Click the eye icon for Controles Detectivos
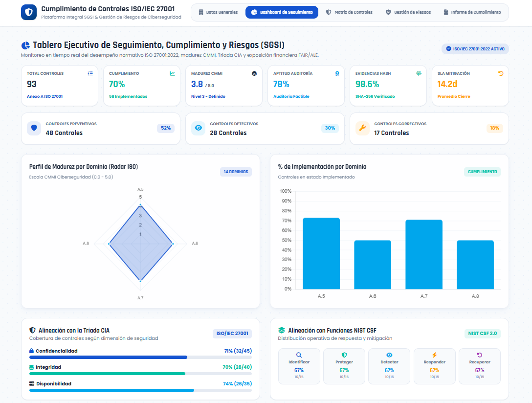The height and width of the screenshot is (403, 532). [199, 128]
